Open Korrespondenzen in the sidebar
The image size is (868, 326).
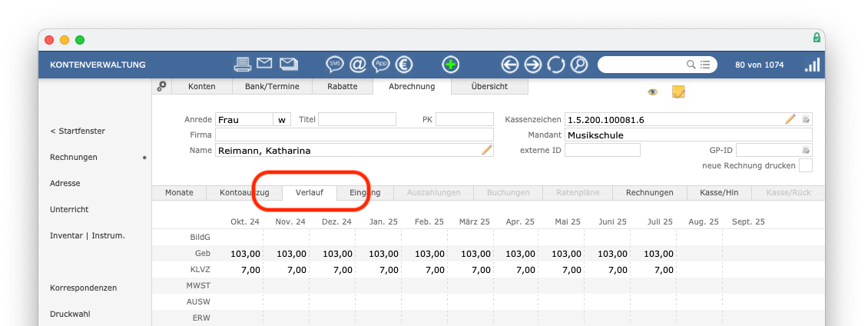point(83,288)
